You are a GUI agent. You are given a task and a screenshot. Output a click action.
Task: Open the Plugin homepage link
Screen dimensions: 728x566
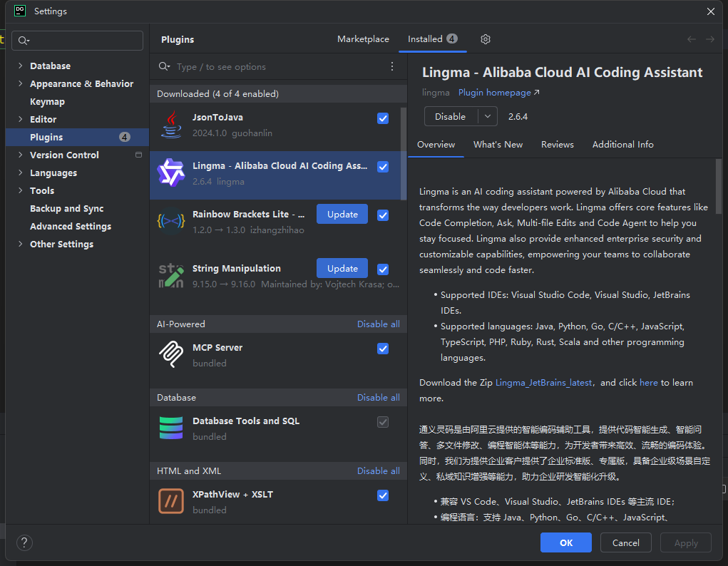coord(498,93)
